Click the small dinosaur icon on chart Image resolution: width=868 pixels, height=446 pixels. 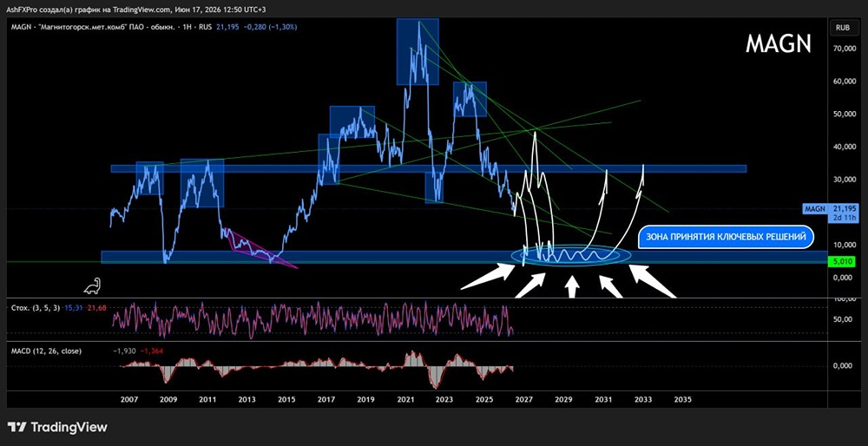[x=91, y=285]
